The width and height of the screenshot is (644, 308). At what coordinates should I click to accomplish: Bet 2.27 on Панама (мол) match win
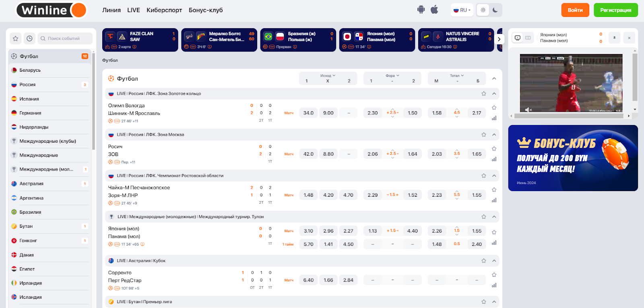(349, 231)
